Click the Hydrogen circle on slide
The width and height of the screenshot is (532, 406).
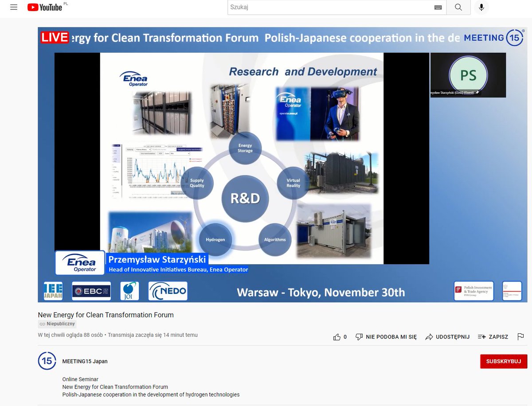[215, 239]
